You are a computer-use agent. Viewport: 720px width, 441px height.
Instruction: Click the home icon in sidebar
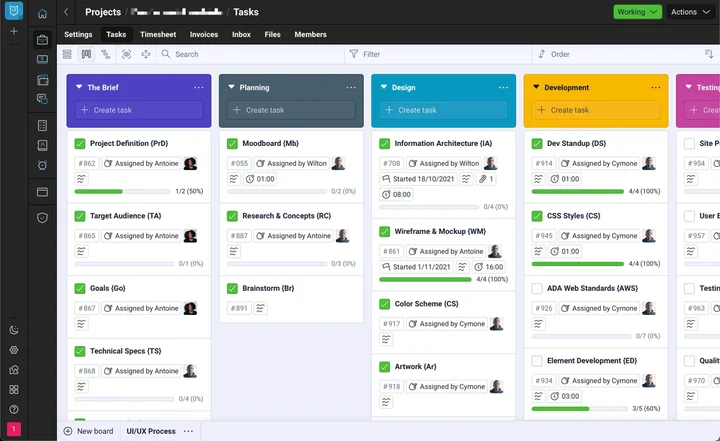tap(42, 13)
